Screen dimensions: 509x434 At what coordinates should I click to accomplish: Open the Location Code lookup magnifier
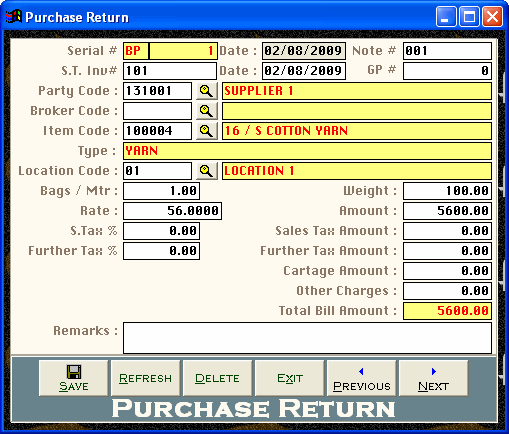[207, 171]
